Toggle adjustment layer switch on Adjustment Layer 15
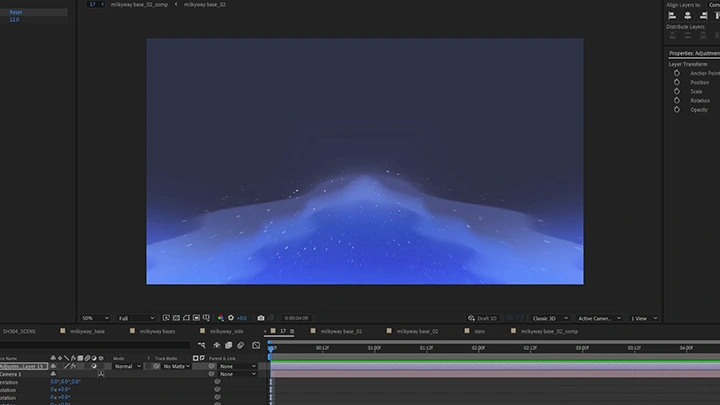This screenshot has height=405, width=720. (94, 366)
